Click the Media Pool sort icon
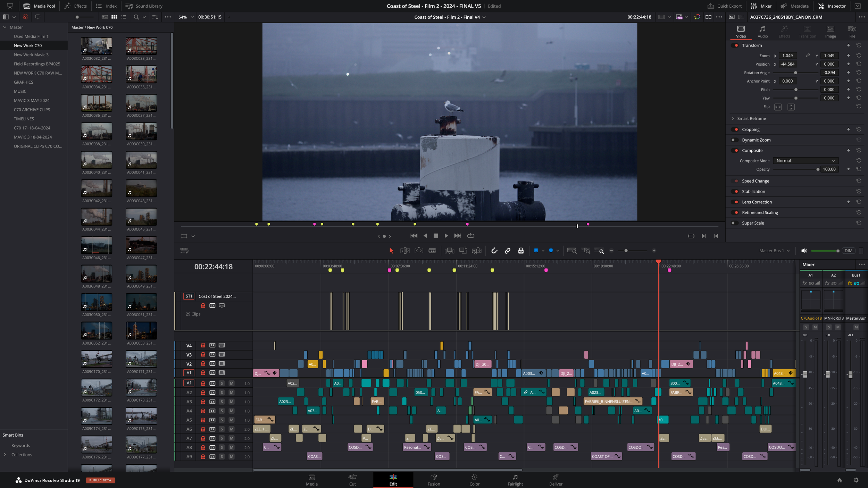The width and height of the screenshot is (868, 488). pos(155,17)
